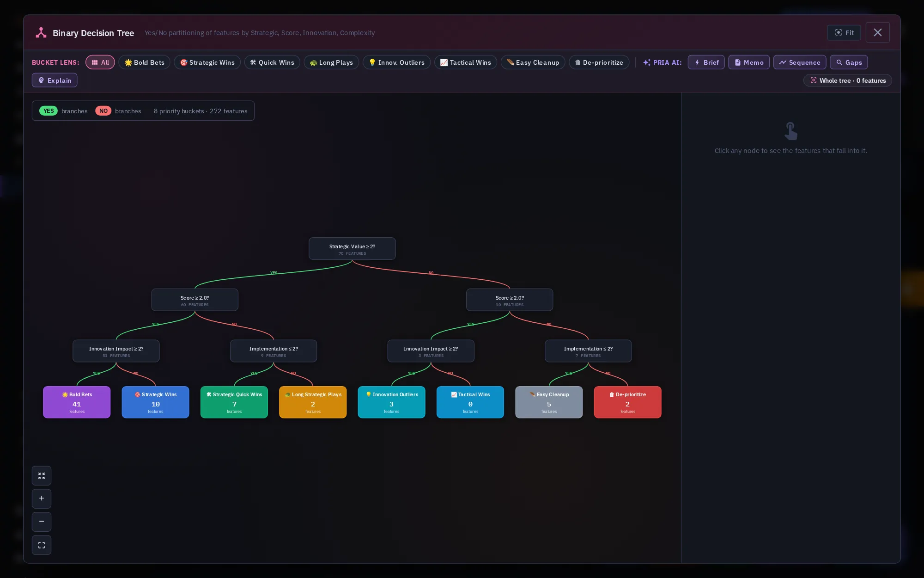Click the fullscreen frame canvas icon

pos(42,545)
